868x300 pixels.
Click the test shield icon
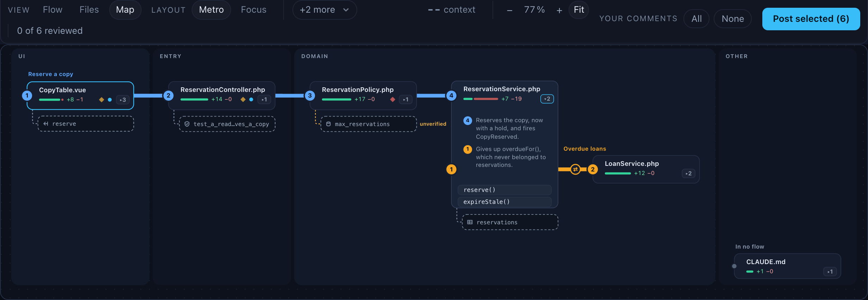pos(187,124)
